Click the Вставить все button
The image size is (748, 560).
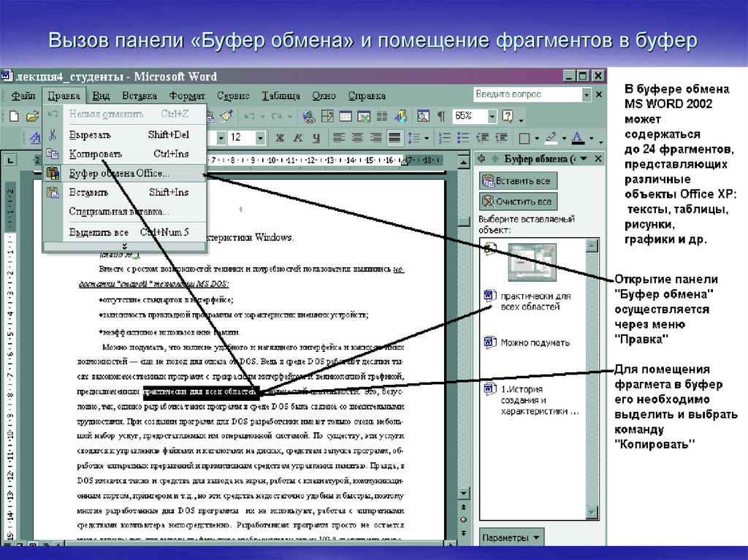(518, 181)
